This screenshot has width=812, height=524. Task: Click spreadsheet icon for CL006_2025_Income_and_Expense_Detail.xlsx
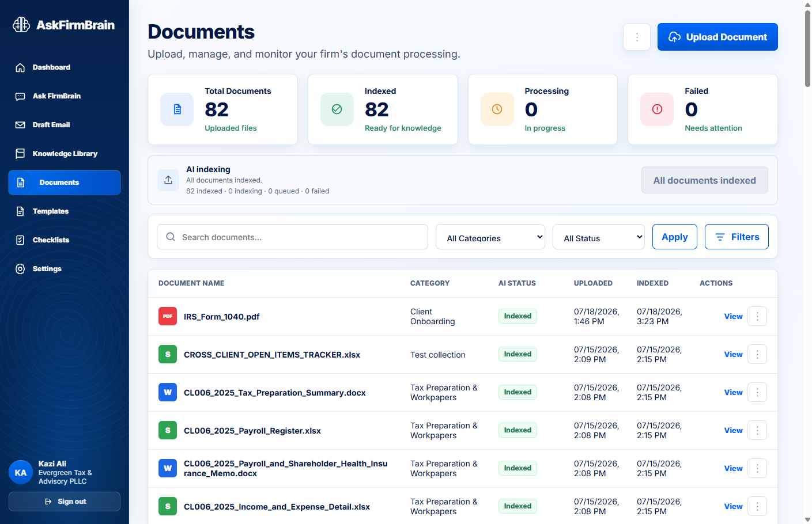click(x=168, y=506)
